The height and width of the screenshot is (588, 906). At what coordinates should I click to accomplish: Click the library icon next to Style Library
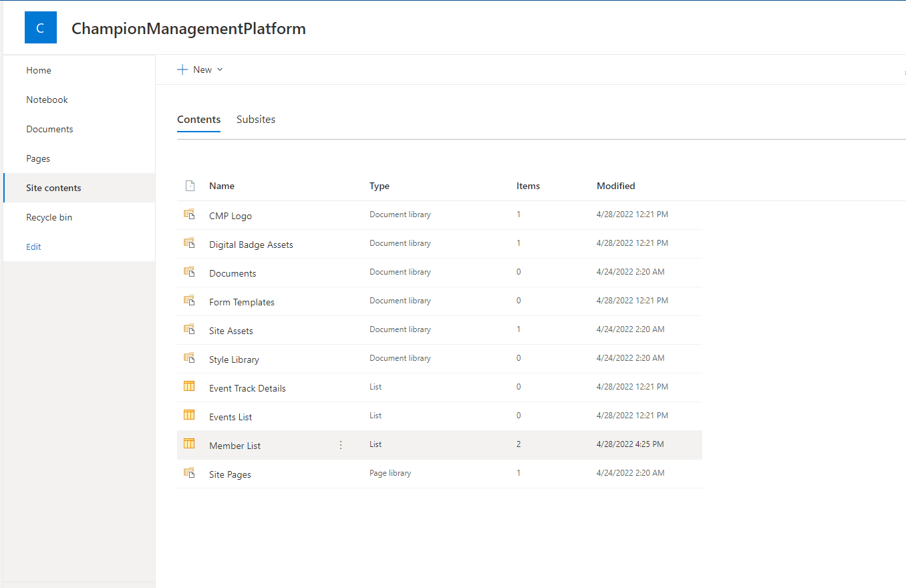189,357
